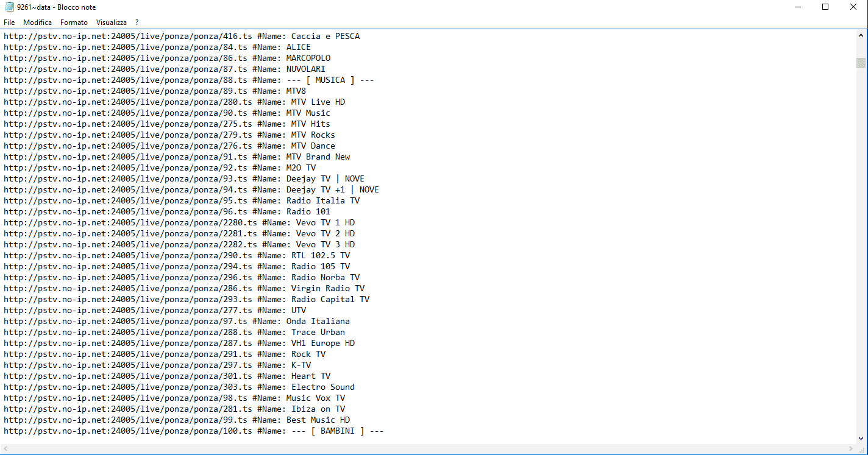Open the Visualizza menu
Viewport: 868px width, 455px height.
coord(112,23)
